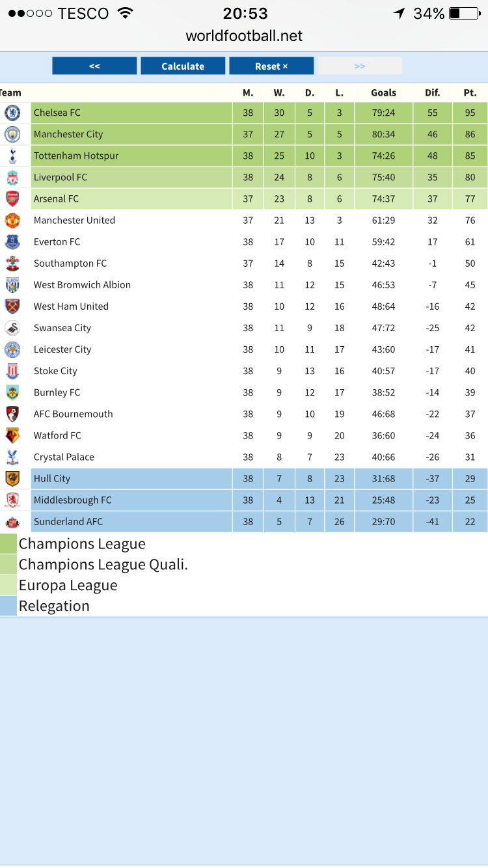Click the Liverpool FC club crest

(x=12, y=177)
